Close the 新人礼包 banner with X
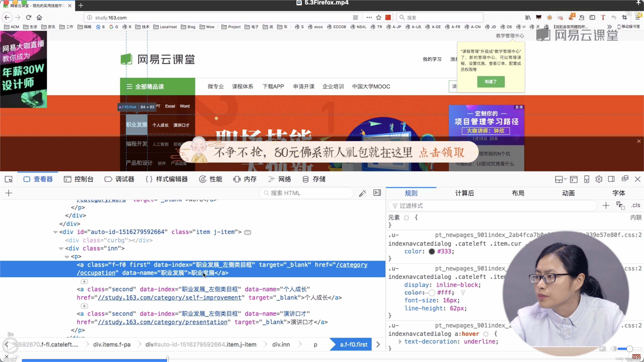This screenshot has height=362, width=644. click(x=639, y=141)
